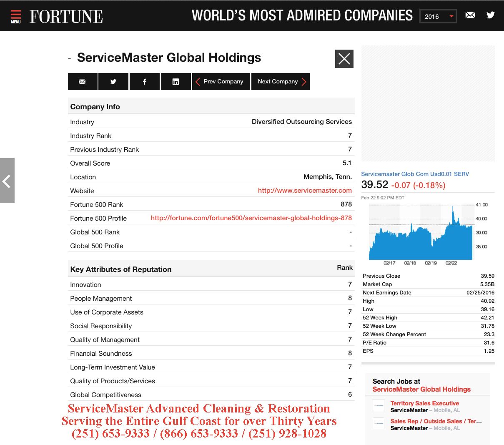Click the 'Global Competitiveness' row label
The width and height of the screenshot is (504, 445).
[106, 395]
